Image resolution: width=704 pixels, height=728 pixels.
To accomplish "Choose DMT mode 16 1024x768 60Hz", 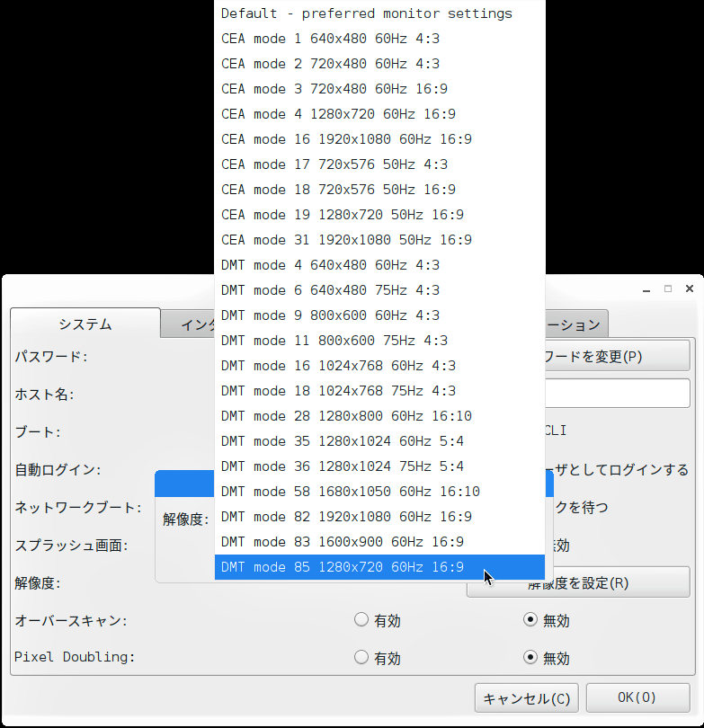I will [x=379, y=366].
